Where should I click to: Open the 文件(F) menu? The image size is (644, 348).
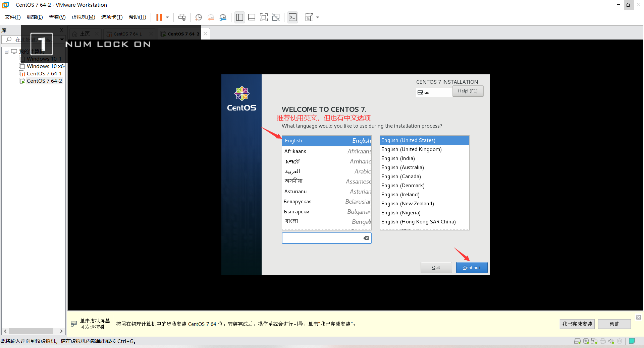tap(13, 17)
